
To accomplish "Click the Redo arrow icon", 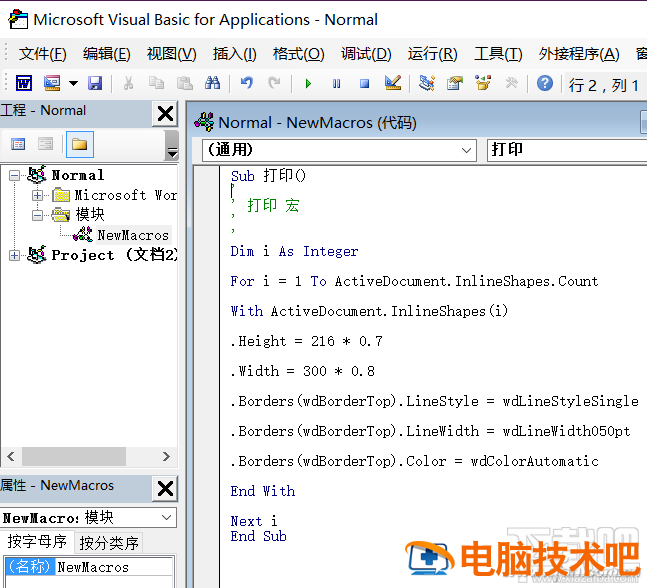I will pos(274,83).
